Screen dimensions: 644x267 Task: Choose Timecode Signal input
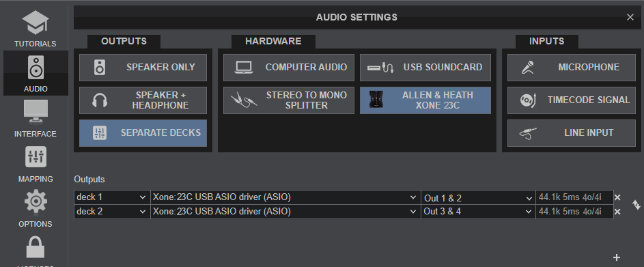tap(572, 100)
